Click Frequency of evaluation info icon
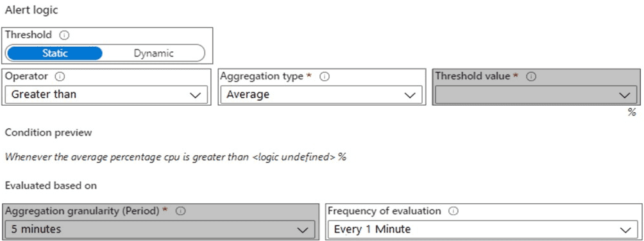 453,211
